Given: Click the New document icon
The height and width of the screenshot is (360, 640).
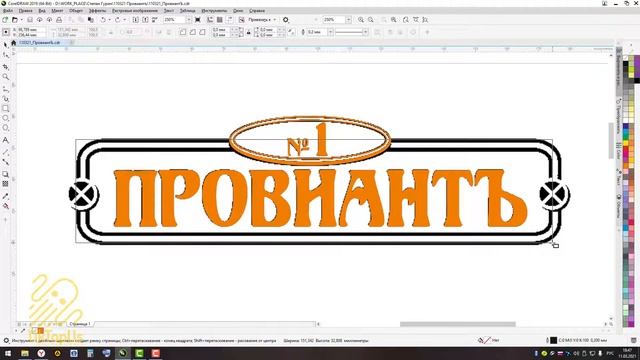Looking at the screenshot, I should 5,20.
